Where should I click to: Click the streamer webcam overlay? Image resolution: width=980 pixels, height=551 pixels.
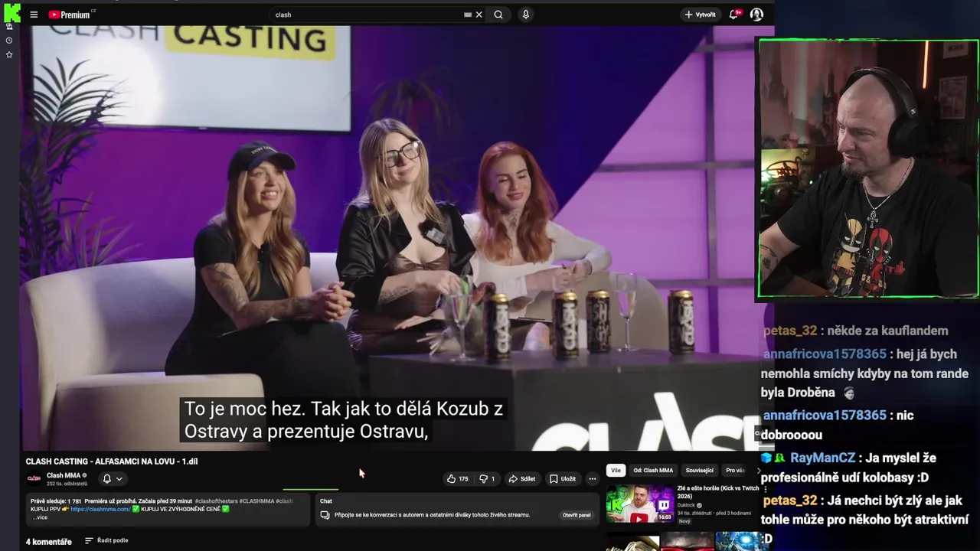(867, 168)
